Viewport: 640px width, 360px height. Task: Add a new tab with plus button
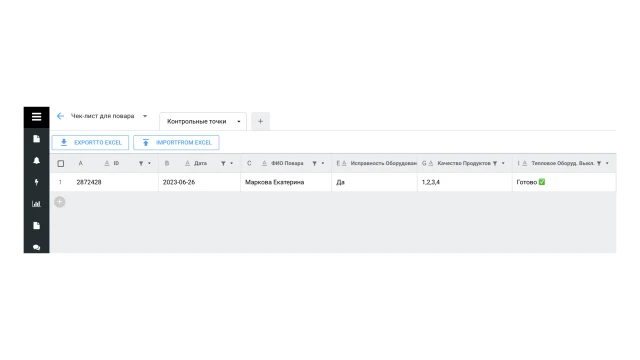point(260,121)
